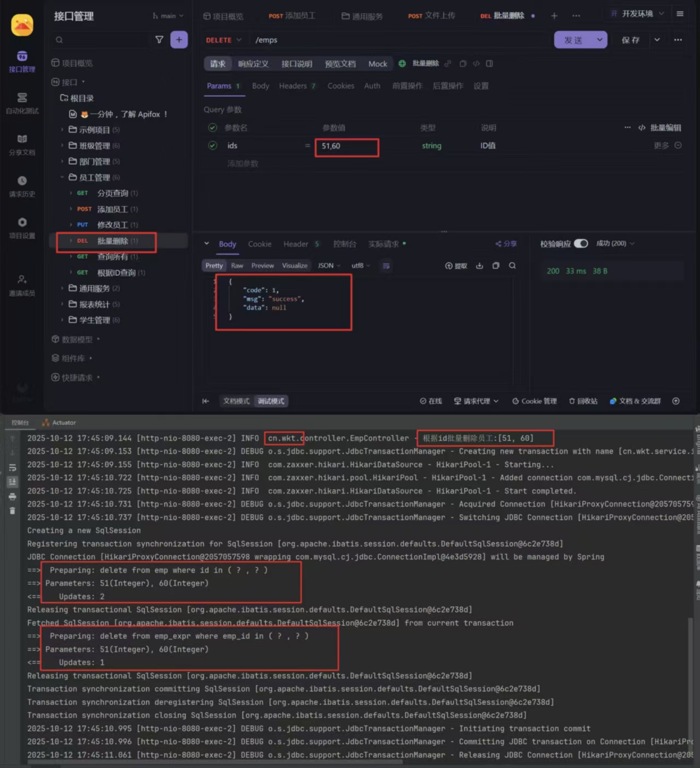Open the DELETE method dropdown
700x768 pixels.
pos(223,40)
